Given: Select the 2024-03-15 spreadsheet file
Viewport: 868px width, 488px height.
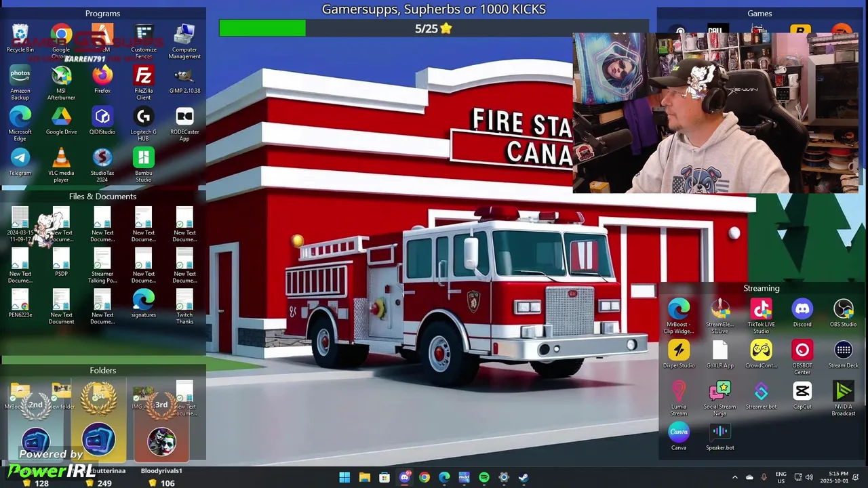Looking at the screenshot, I should pyautogui.click(x=20, y=225).
